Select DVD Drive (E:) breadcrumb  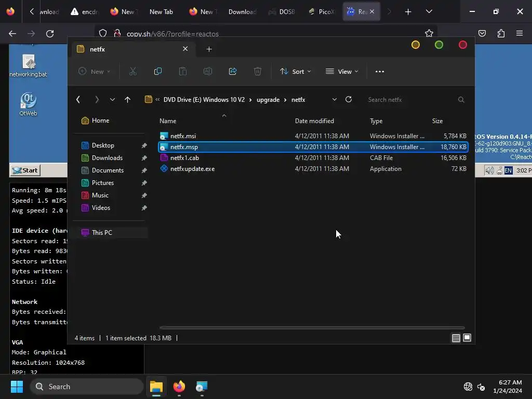tap(204, 100)
